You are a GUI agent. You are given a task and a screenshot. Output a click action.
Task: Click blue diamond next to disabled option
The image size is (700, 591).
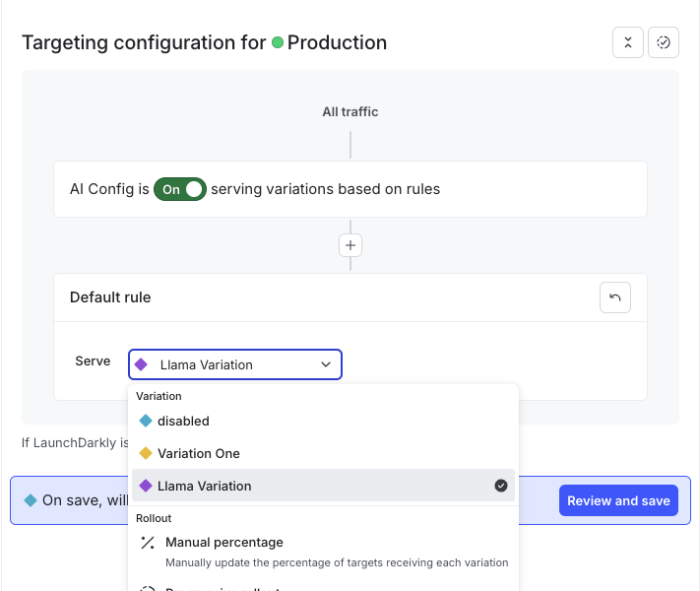coord(146,421)
